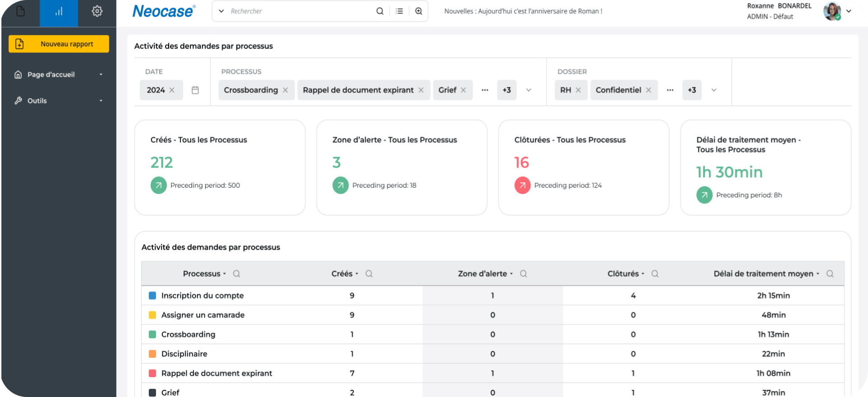The width and height of the screenshot is (868, 397).
Task: Click green swatch for Crossboarding row
Action: click(152, 335)
